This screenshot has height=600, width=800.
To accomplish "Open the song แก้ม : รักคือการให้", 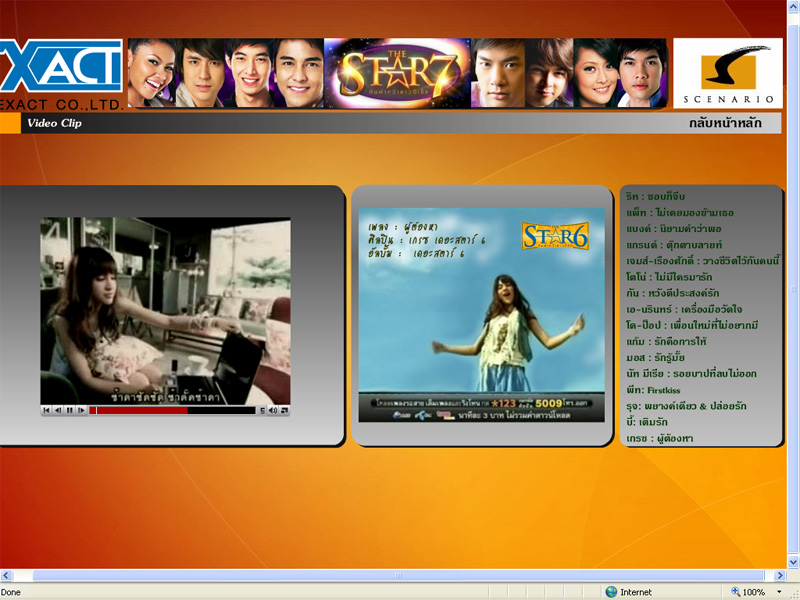I will (x=666, y=341).
